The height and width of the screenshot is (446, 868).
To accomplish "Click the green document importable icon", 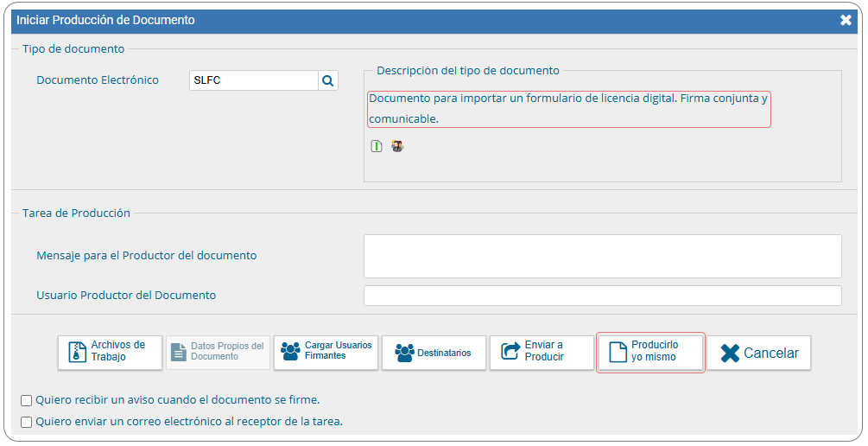I will 377,146.
